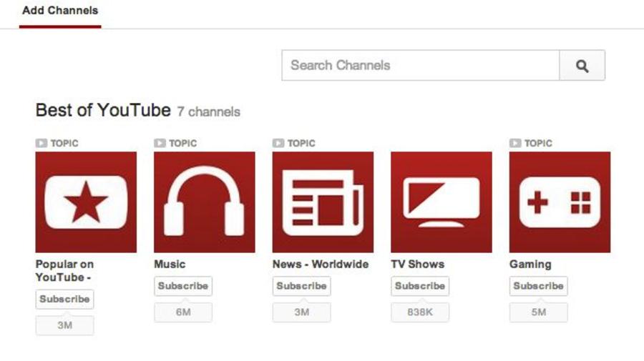The width and height of the screenshot is (644, 361).
Task: Click the 3M count under Popular on YouTube
Action: tap(64, 325)
